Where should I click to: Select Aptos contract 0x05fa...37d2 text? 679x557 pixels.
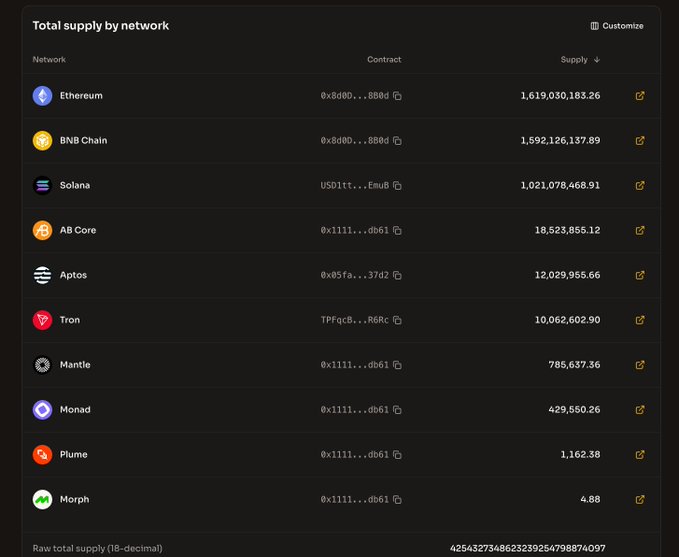point(355,275)
